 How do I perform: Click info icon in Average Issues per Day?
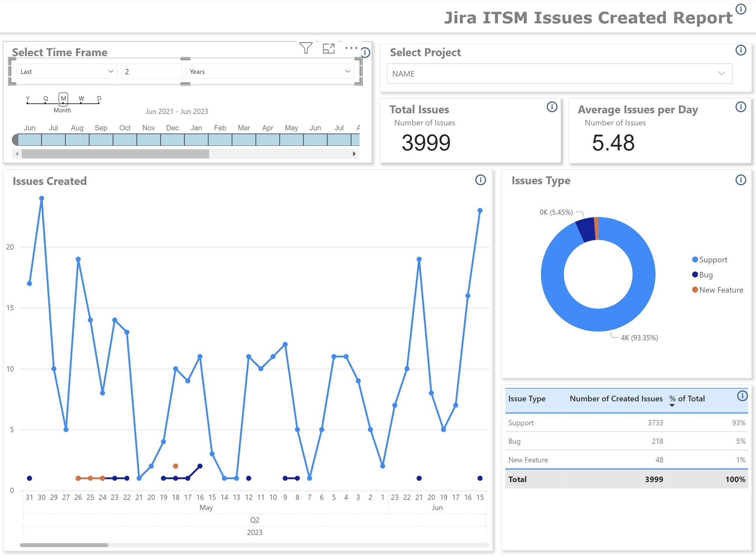point(741,107)
